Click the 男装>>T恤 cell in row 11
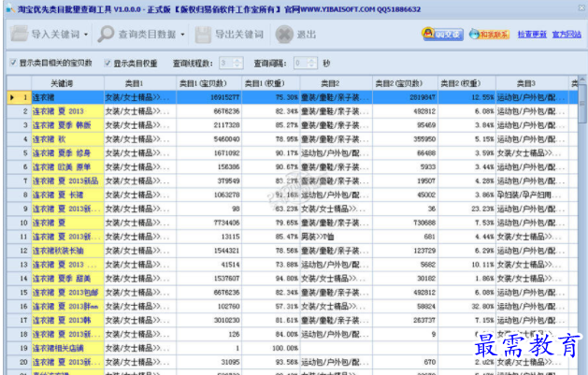 (x=337, y=237)
